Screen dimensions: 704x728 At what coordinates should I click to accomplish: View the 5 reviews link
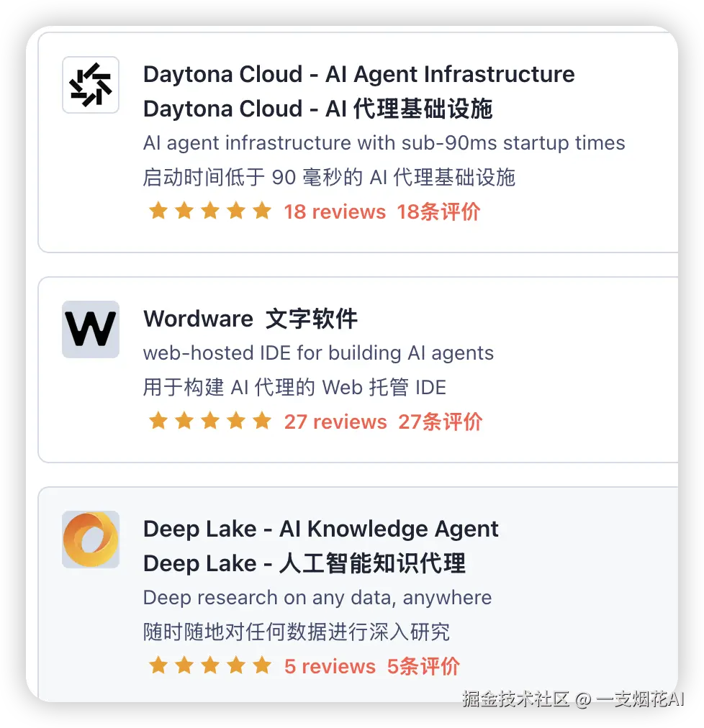330,667
